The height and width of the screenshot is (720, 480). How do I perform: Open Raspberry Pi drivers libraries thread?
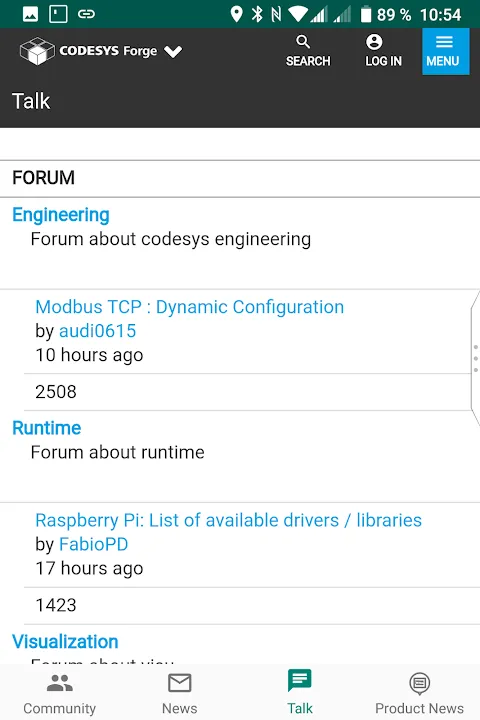pos(228,520)
